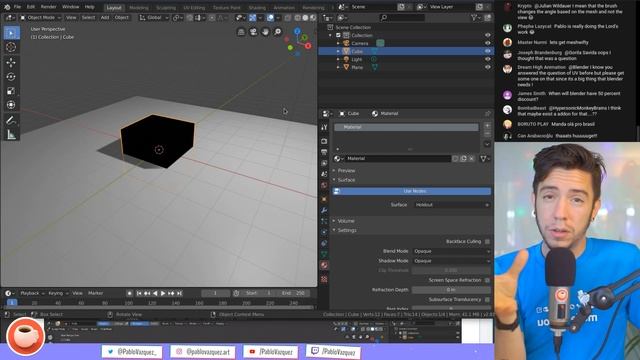Viewport: 640px width, 360px height.
Task: Open the Particles properties tab icon
Action: pyautogui.click(x=324, y=222)
